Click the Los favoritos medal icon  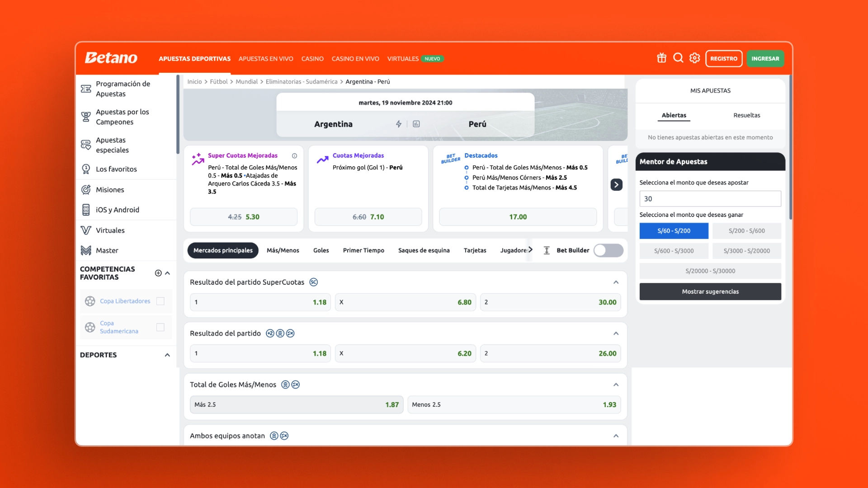(x=86, y=169)
